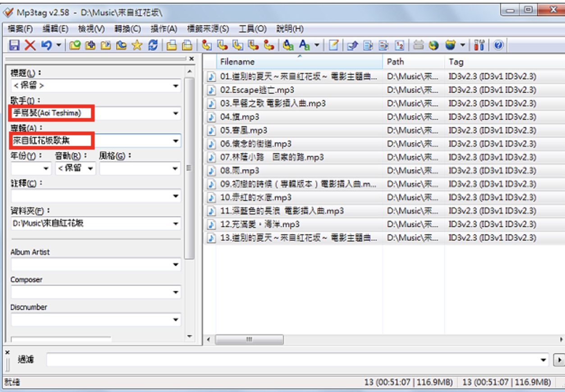Expand the 年份 (Year) field dropdown
Image resolution: width=565 pixels, height=392 pixels.
pos(46,169)
